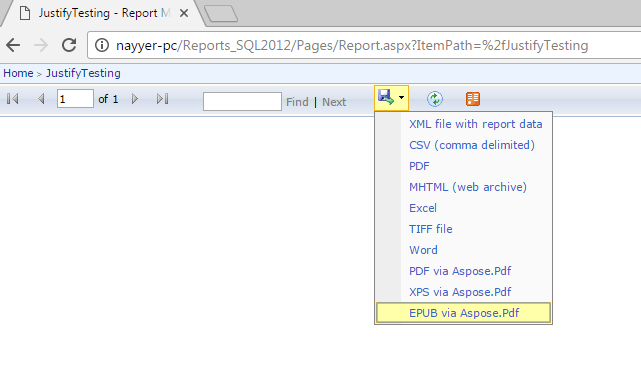Screen dimensions: 641x385
Task: Export as MHTML (web archive)
Action: pyautogui.click(x=468, y=187)
